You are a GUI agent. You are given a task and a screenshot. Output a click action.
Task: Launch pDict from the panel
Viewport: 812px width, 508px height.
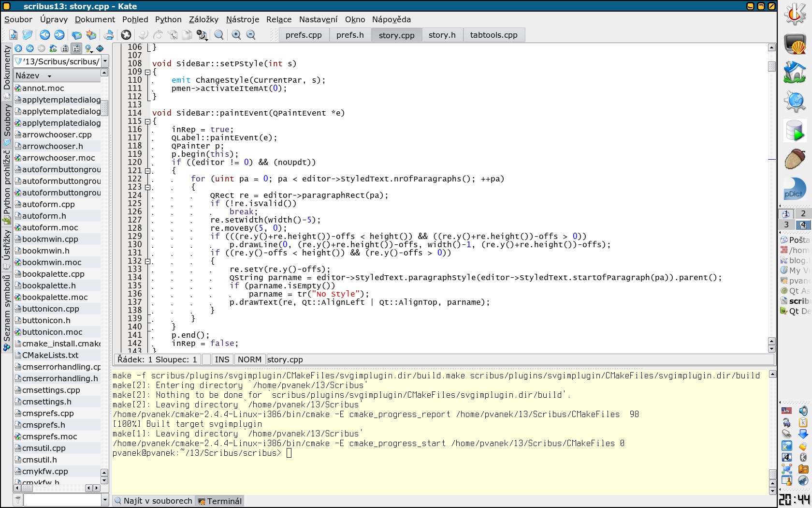795,189
